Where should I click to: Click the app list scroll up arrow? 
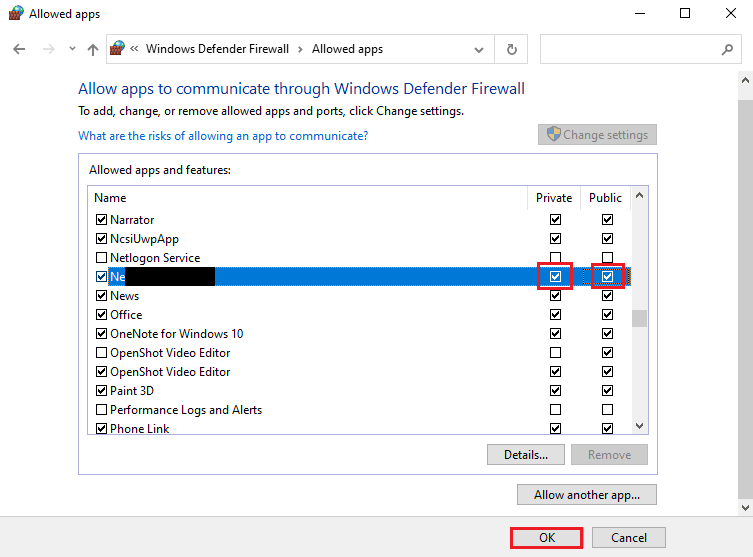(x=639, y=195)
